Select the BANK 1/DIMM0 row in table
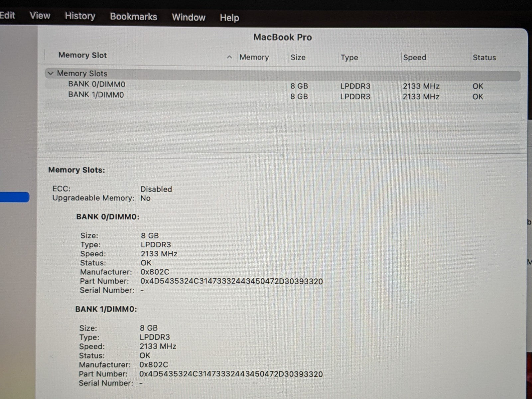 pos(96,95)
